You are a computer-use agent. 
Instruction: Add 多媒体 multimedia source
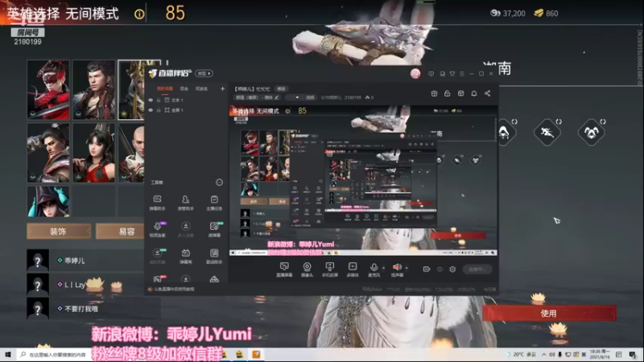pos(353,269)
